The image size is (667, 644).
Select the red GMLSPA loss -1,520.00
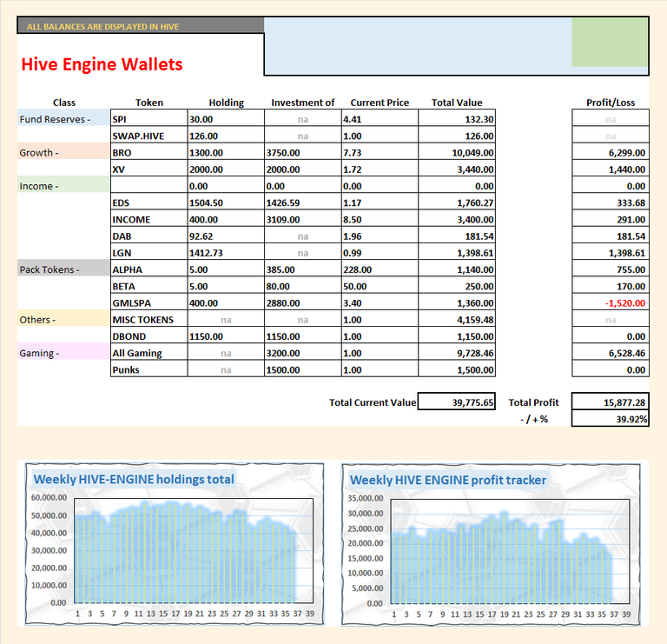tap(611, 303)
